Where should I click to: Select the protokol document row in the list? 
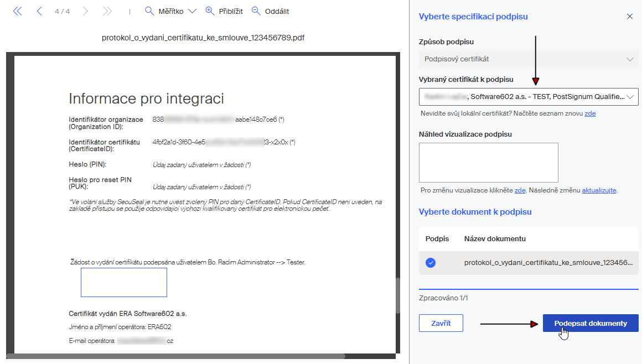pyautogui.click(x=548, y=263)
